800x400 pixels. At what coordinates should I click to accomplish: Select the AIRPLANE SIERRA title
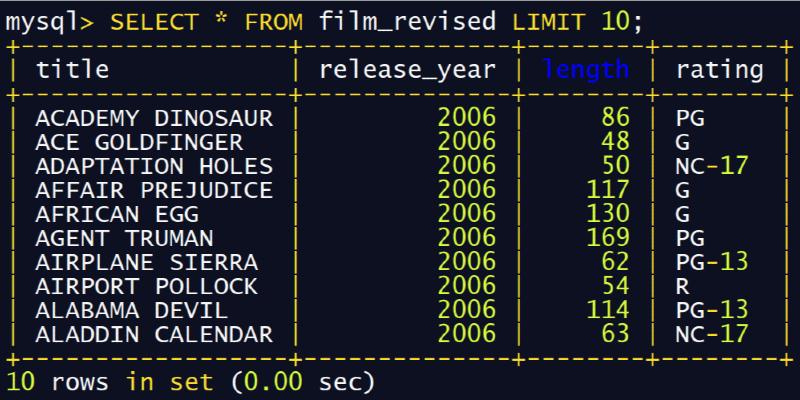tap(147, 262)
